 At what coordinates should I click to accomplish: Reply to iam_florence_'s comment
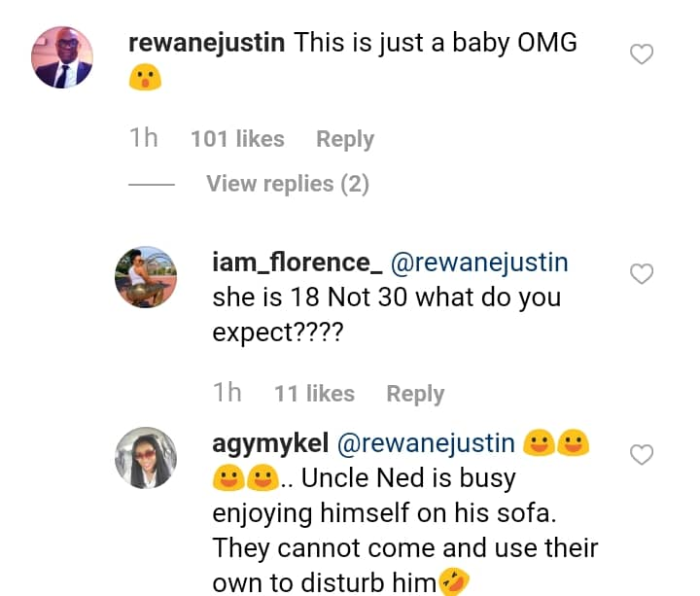point(415,394)
